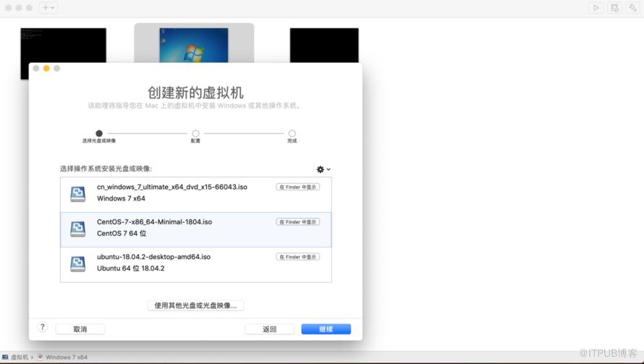
Task: Click 虚拟机 in the bottom path bar
Action: point(16,357)
